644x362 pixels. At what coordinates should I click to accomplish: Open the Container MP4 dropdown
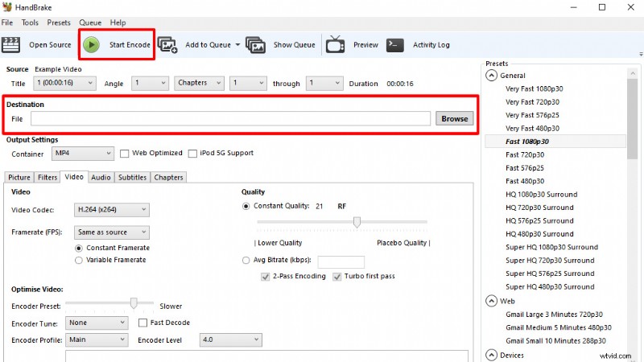[x=83, y=154]
